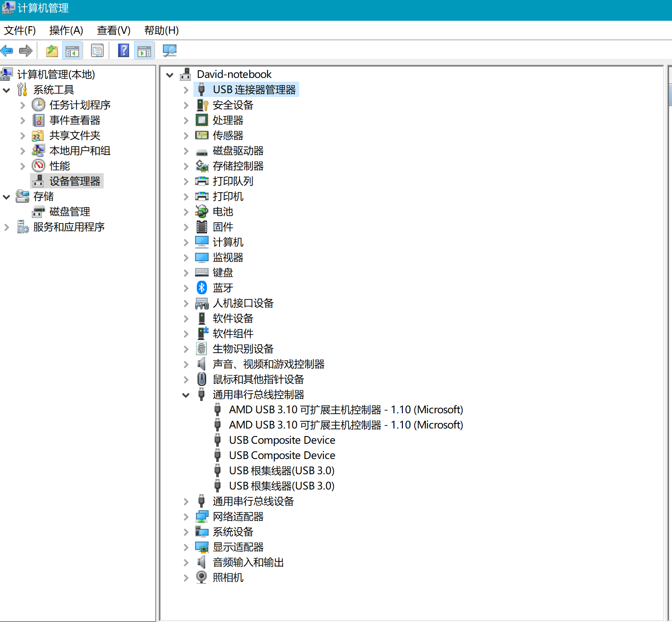672x622 pixels.
Task: Expand the 系统设备 category
Action: (x=186, y=532)
